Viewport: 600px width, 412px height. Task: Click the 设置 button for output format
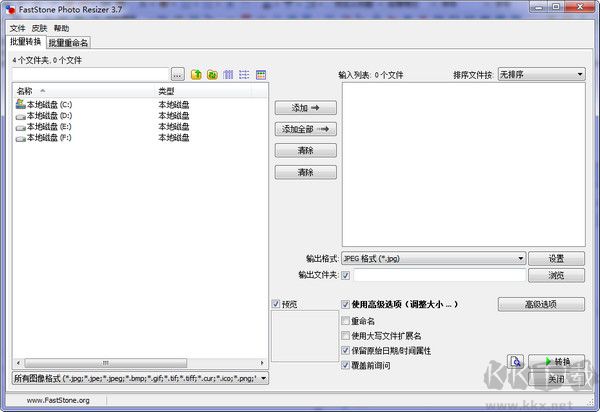coord(556,259)
